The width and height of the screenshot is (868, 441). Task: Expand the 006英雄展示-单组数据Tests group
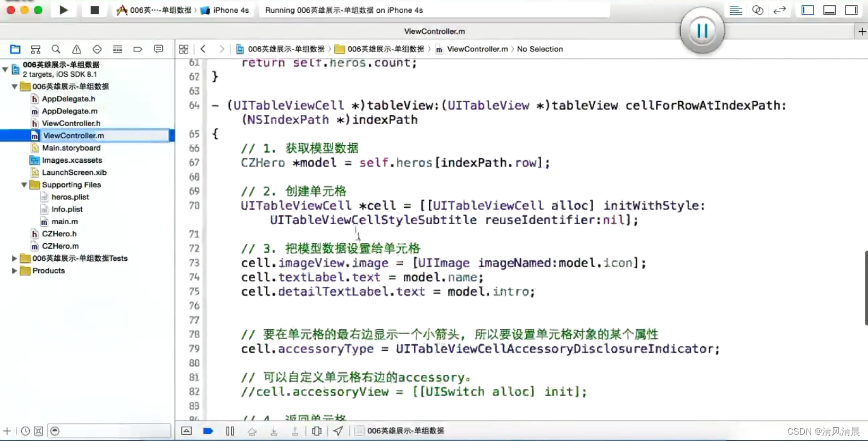(14, 259)
